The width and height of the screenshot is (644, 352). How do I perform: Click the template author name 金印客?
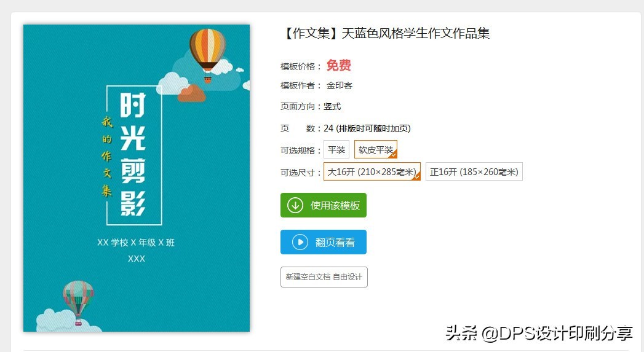pyautogui.click(x=340, y=85)
